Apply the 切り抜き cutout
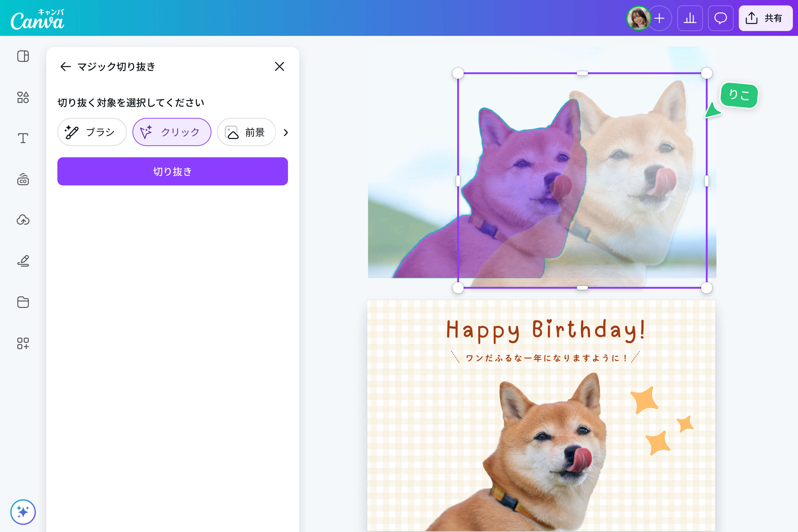798x532 pixels. click(172, 171)
